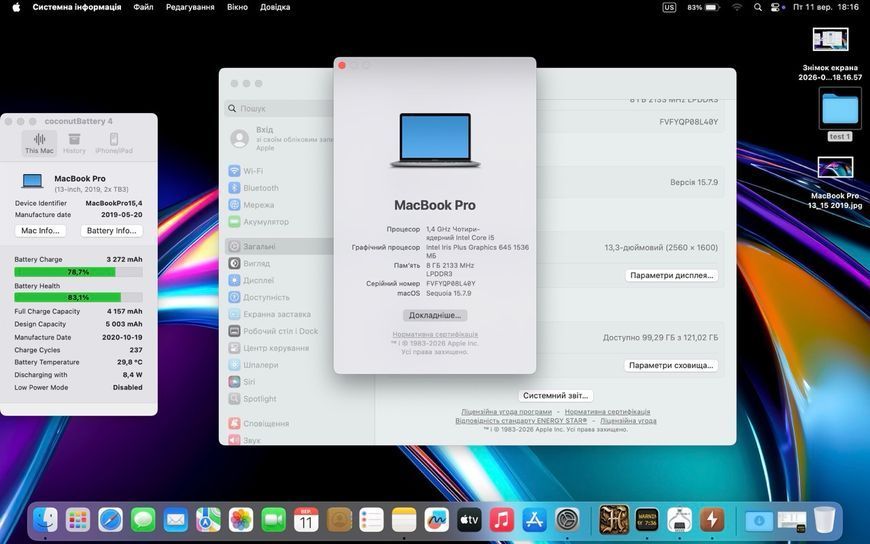Open Downloads folder in the Dock
The image size is (870, 544).
(759, 521)
